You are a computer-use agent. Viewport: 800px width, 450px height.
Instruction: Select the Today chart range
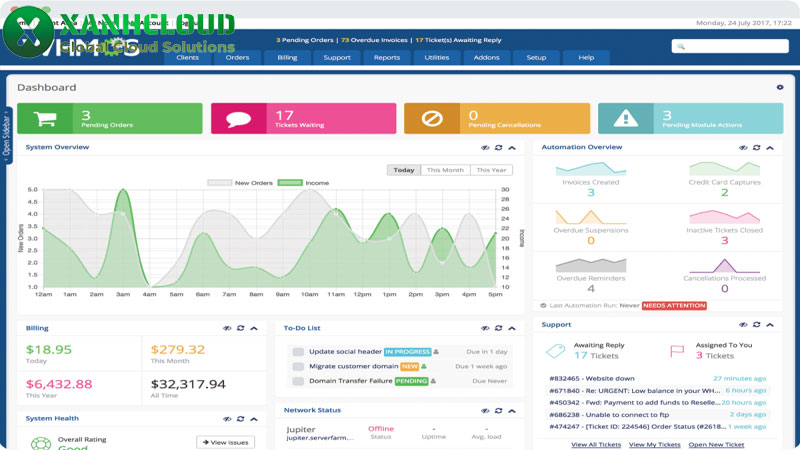tap(404, 170)
